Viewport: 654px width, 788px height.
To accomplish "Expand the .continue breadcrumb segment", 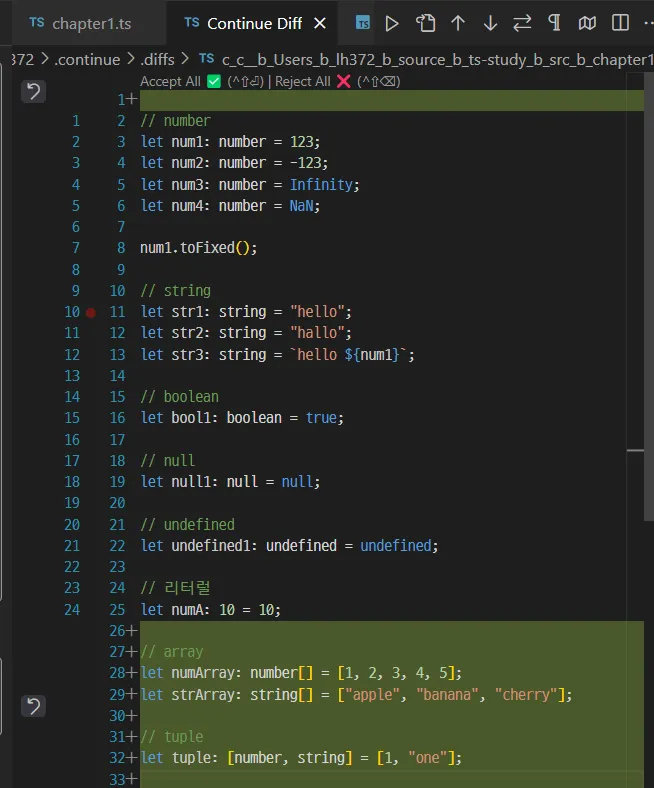I will 87,60.
